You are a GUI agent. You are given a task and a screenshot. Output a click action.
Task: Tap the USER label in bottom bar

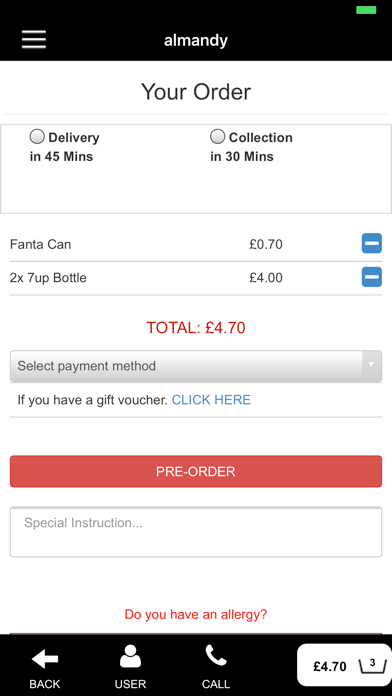131,684
